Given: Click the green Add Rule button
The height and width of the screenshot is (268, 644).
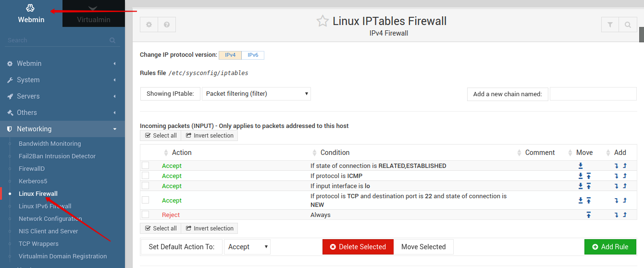Looking at the screenshot, I should pos(610,247).
